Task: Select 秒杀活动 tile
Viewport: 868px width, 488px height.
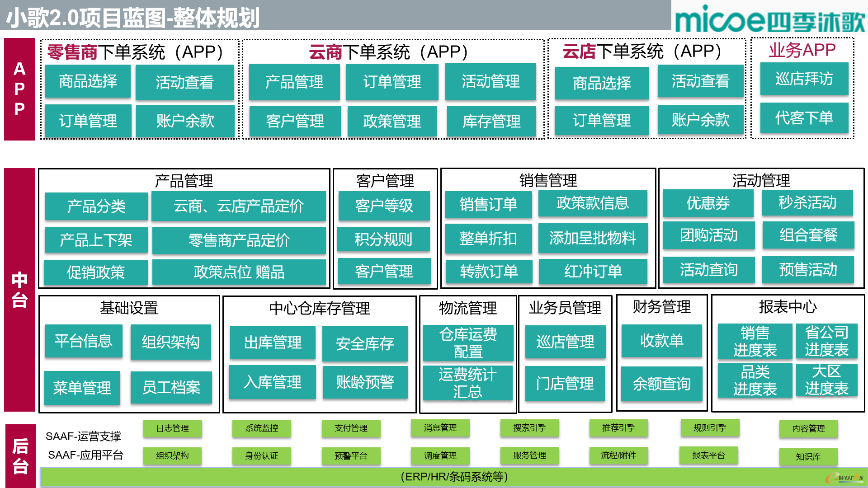Action: (x=807, y=202)
